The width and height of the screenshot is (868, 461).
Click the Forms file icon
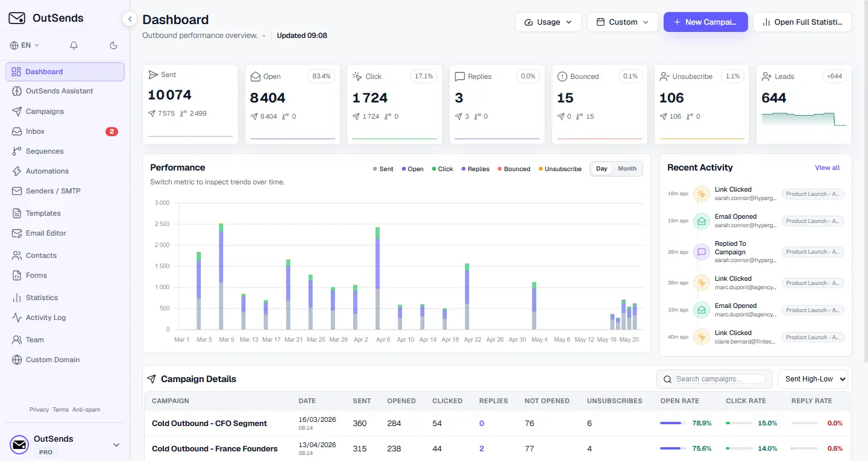tap(16, 275)
